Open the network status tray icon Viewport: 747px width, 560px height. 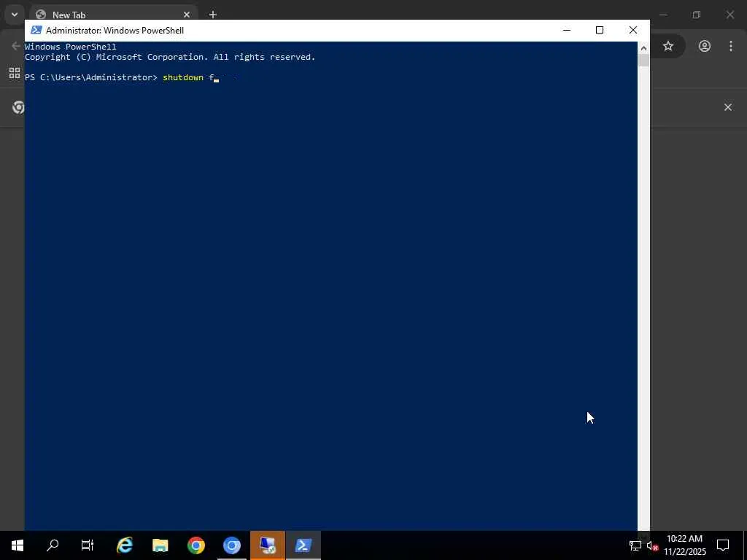pos(635,545)
